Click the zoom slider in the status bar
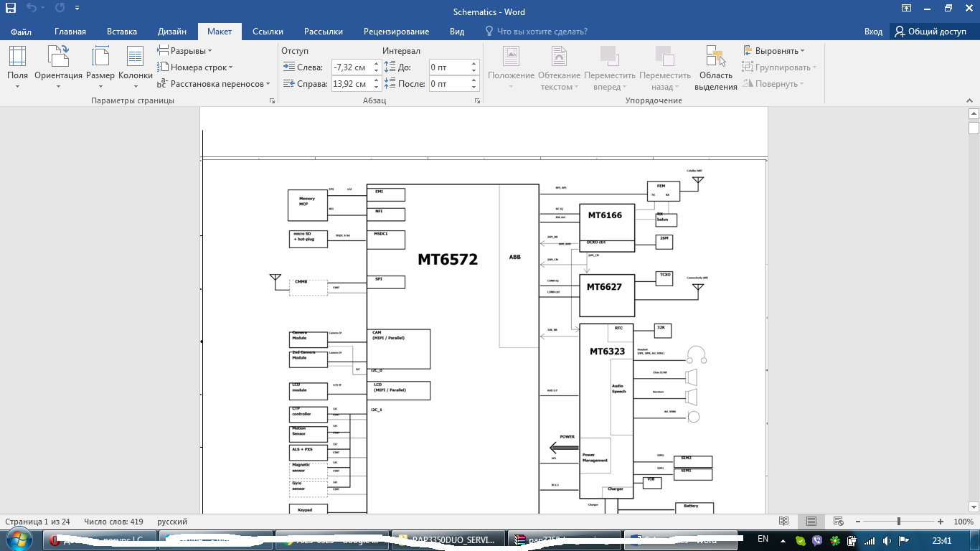Screen dimensions: 980x551 (899, 522)
